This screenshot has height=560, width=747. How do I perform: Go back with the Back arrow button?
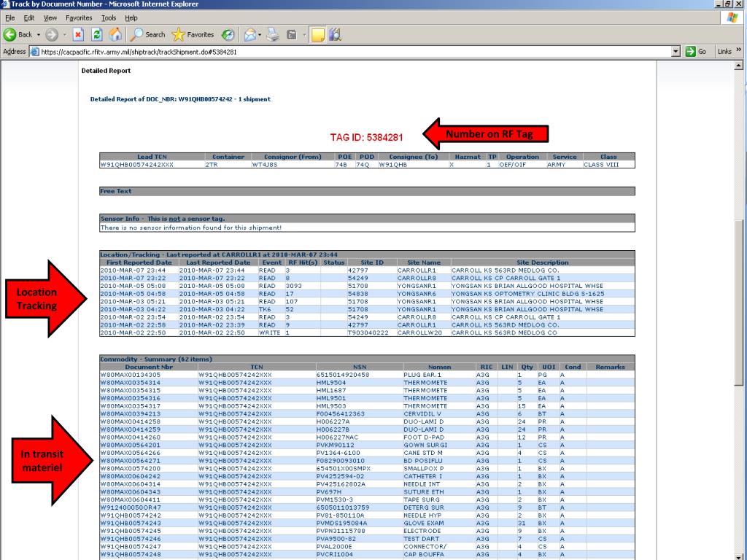tap(18, 35)
